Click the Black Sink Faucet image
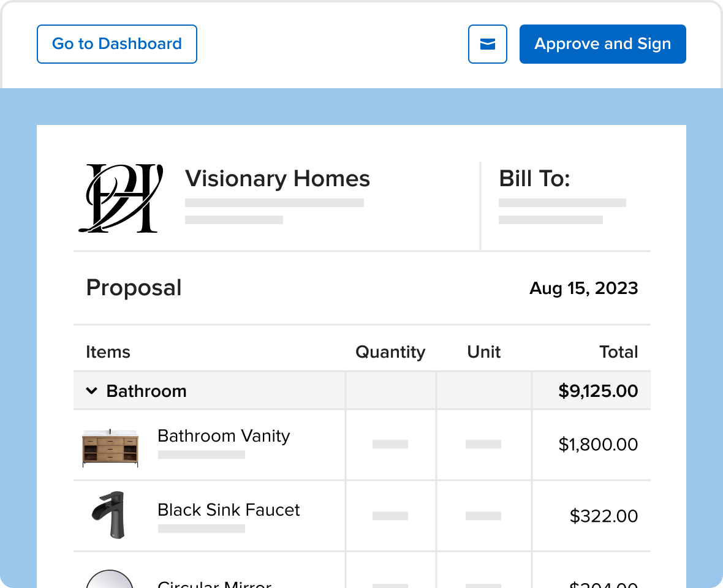 [x=110, y=515]
